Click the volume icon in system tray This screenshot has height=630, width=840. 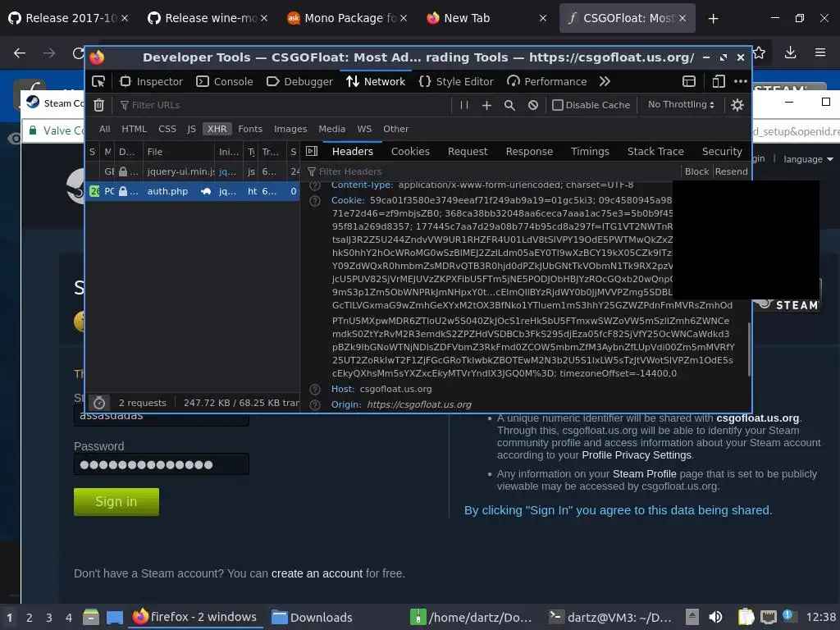point(715,617)
